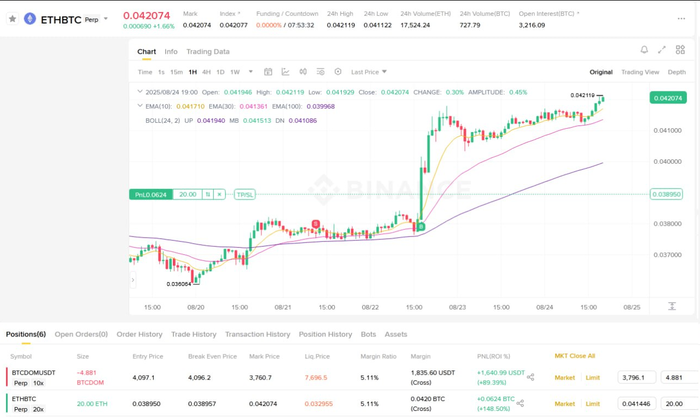Image resolution: width=700 pixels, height=418 pixels.
Task: Open the Position History tab
Action: coord(325,334)
